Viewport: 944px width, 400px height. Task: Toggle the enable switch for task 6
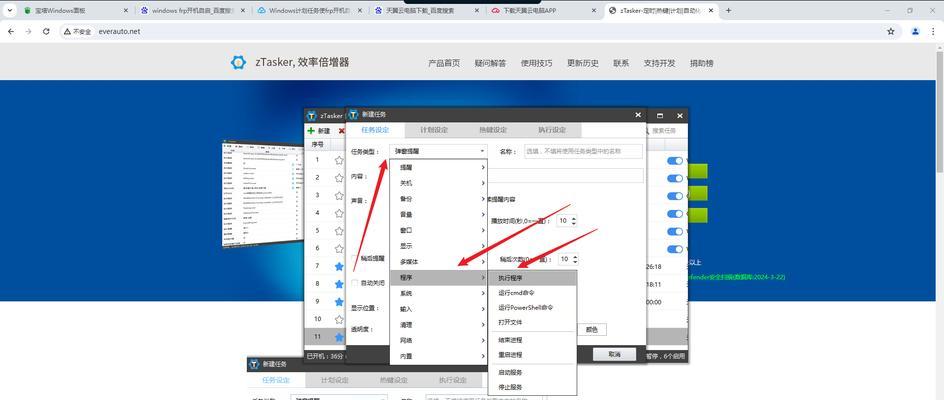(675, 249)
